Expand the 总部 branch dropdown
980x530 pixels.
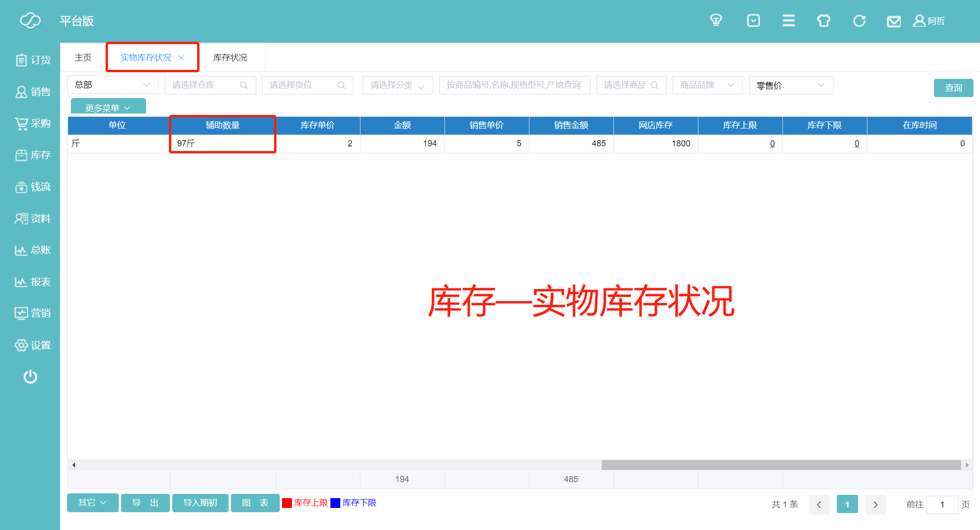click(112, 85)
